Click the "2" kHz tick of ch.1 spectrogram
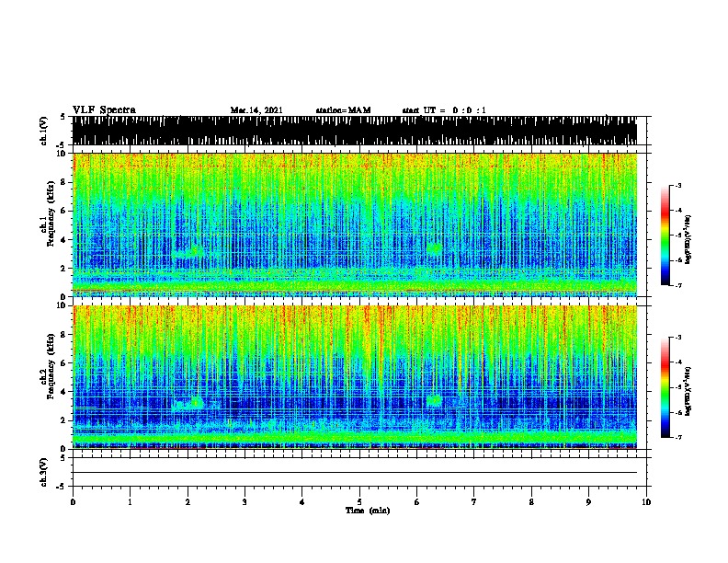The width and height of the screenshot is (728, 563). [63, 269]
